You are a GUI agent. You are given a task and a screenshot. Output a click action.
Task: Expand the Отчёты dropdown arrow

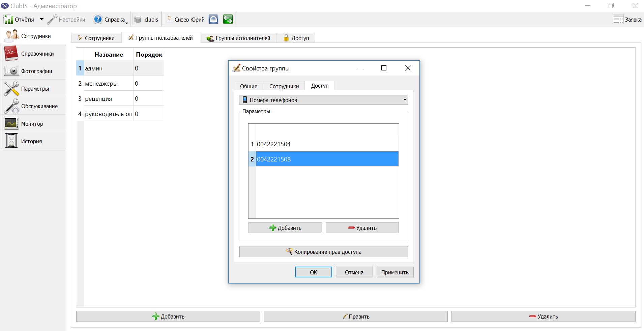(x=41, y=20)
